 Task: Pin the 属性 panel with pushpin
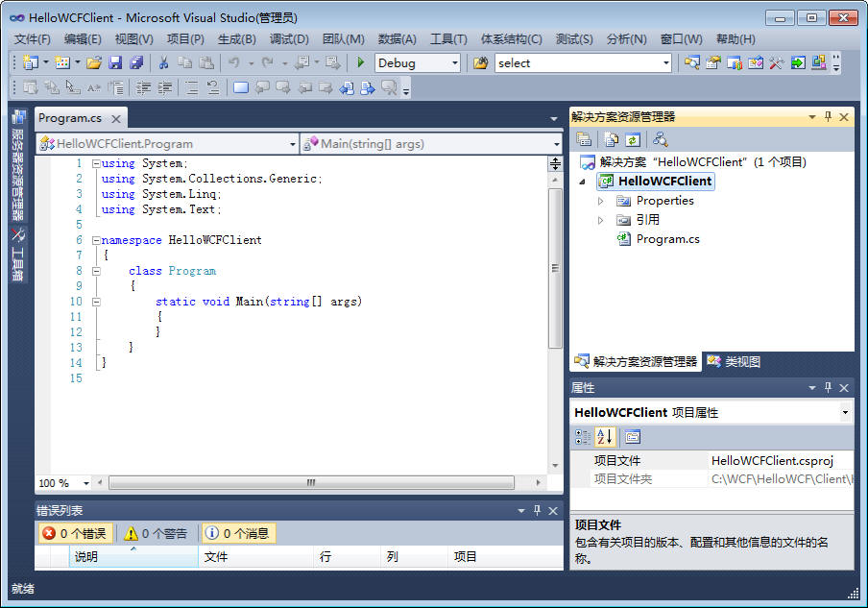click(828, 388)
